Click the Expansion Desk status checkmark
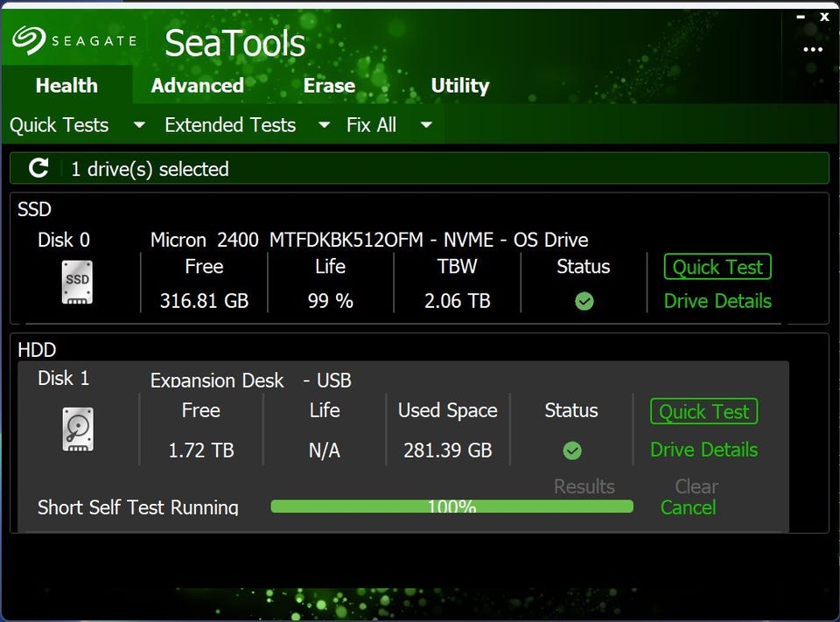 point(571,451)
